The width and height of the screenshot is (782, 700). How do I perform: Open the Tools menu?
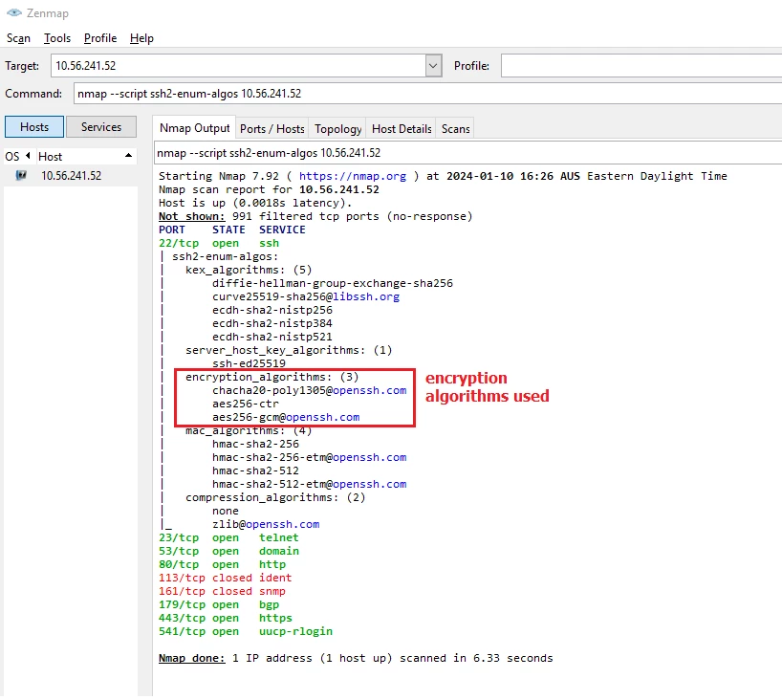point(57,38)
